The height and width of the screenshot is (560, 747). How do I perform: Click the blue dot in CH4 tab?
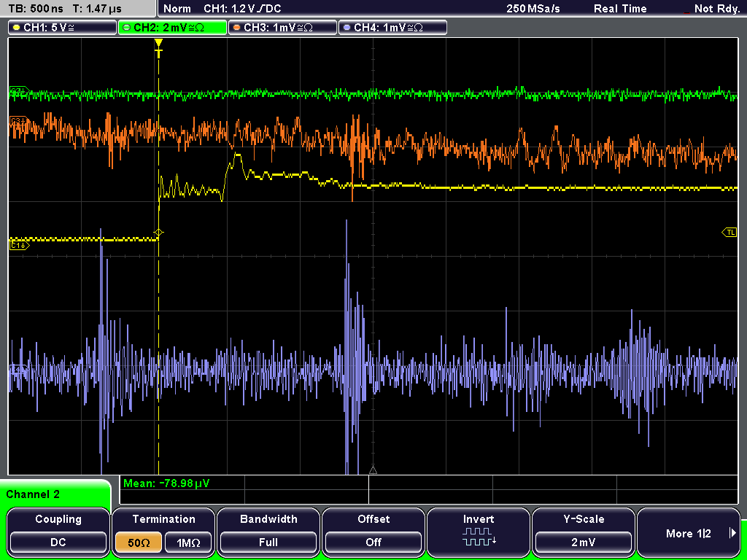(347, 28)
